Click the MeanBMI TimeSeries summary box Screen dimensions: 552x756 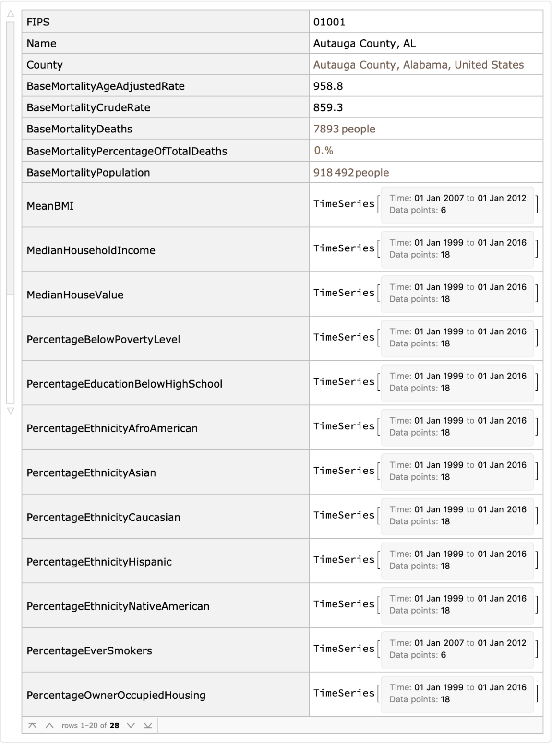(x=457, y=204)
